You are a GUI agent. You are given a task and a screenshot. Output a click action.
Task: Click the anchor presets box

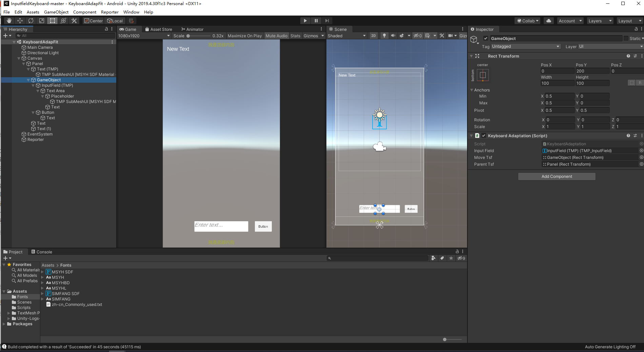[483, 75]
